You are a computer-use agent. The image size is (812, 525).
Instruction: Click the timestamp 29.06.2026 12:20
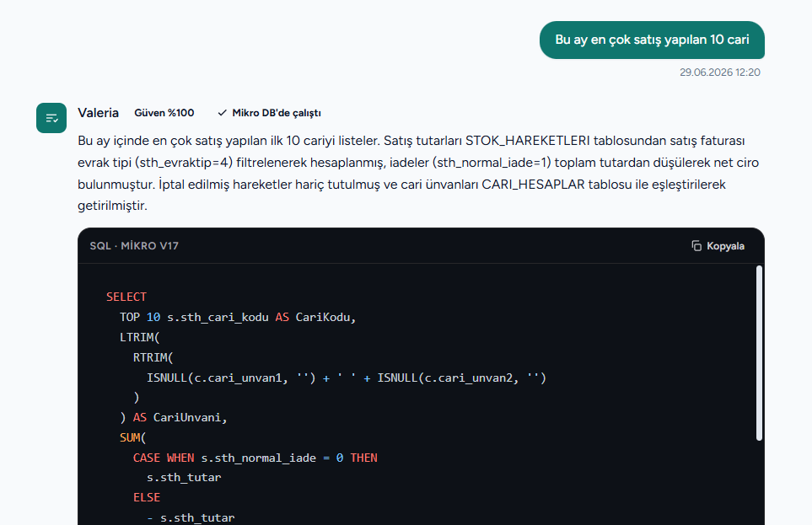720,72
